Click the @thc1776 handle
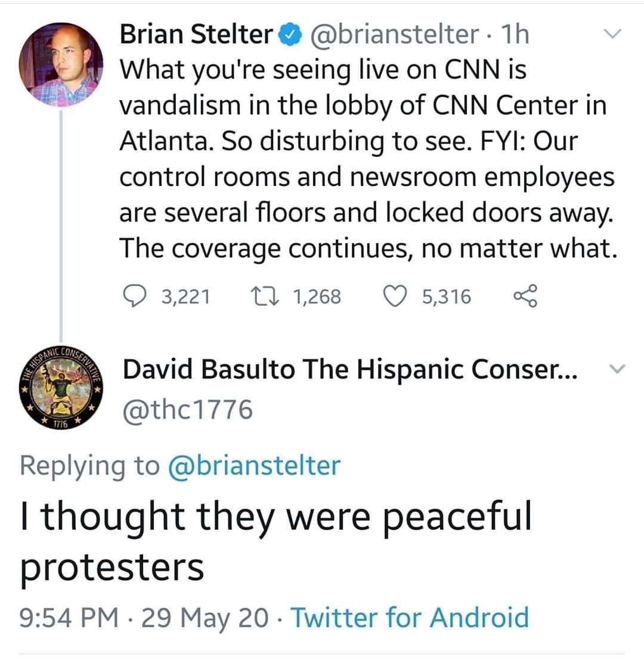The width and height of the screenshot is (644, 662). coord(187,409)
